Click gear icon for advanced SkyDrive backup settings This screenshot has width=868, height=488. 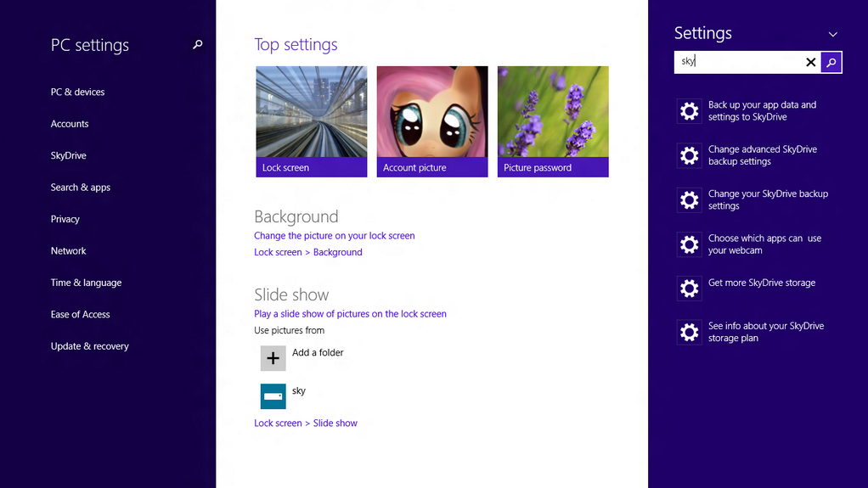[x=689, y=155]
